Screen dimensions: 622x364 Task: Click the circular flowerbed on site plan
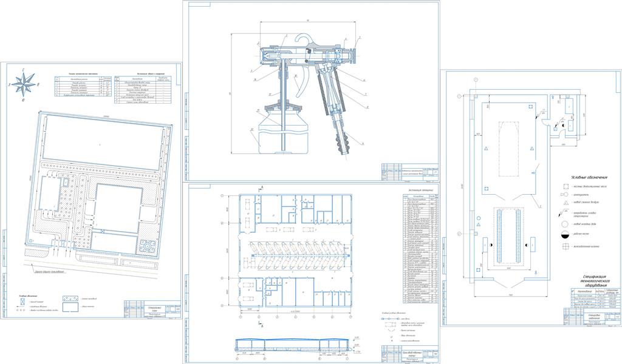click(x=148, y=246)
